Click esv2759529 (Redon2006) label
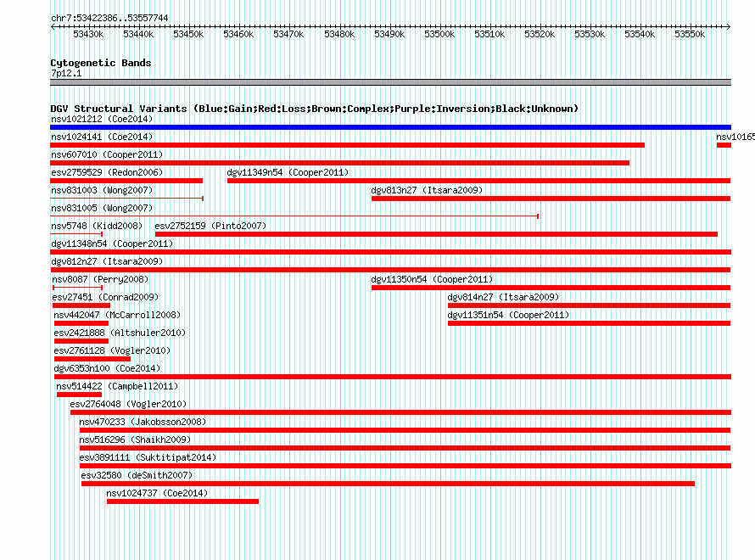The image size is (755, 560). (107, 172)
